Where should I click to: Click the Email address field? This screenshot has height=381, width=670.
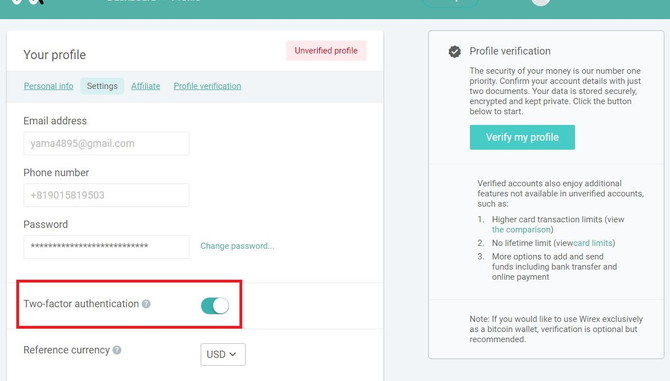[106, 144]
